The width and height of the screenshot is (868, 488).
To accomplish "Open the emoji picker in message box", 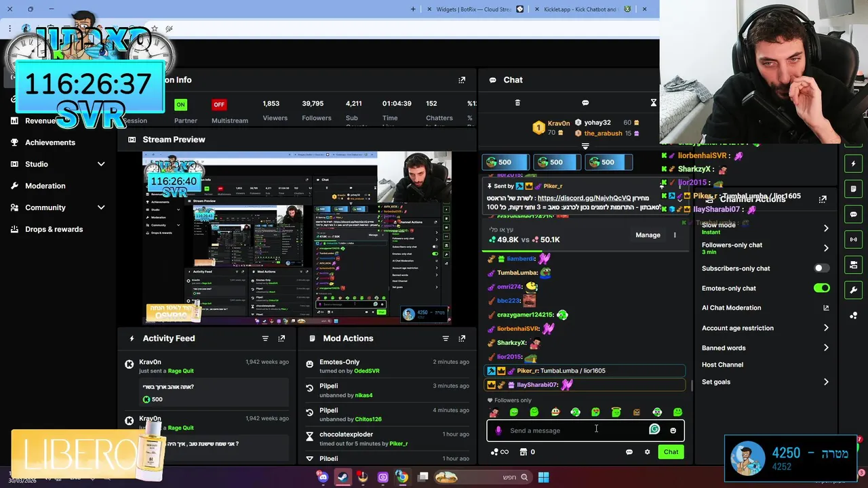I will tap(673, 430).
